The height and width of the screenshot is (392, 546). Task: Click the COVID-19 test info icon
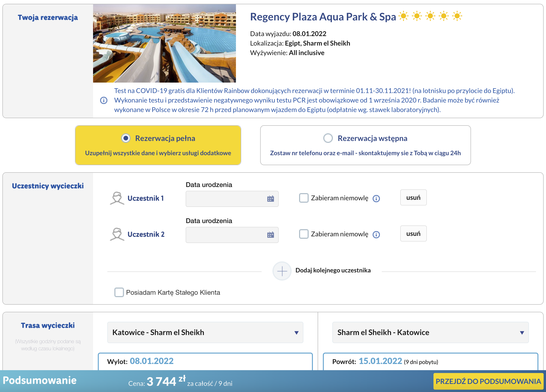tap(104, 100)
